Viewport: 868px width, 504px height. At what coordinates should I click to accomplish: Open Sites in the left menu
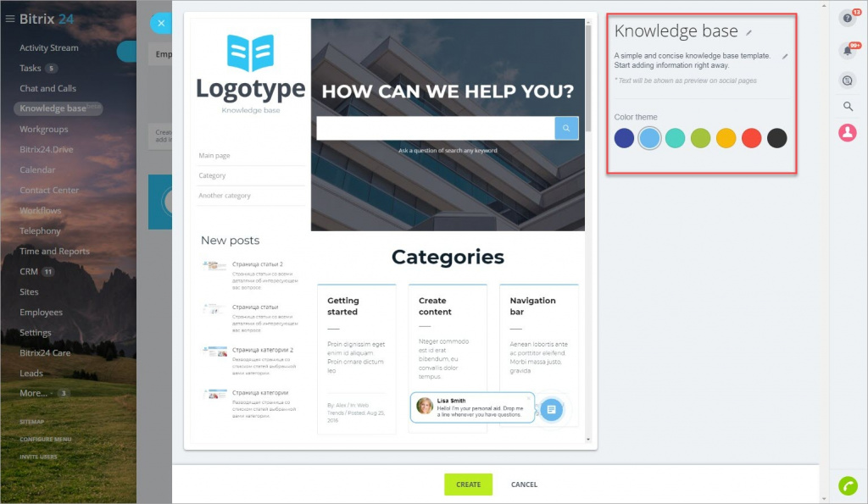coord(29,292)
